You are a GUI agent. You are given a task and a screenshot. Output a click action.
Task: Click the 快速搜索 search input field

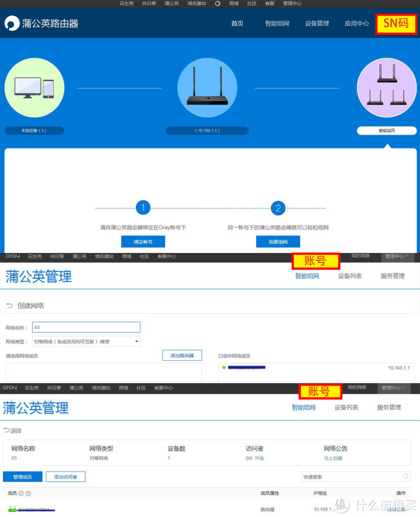[x=356, y=477]
